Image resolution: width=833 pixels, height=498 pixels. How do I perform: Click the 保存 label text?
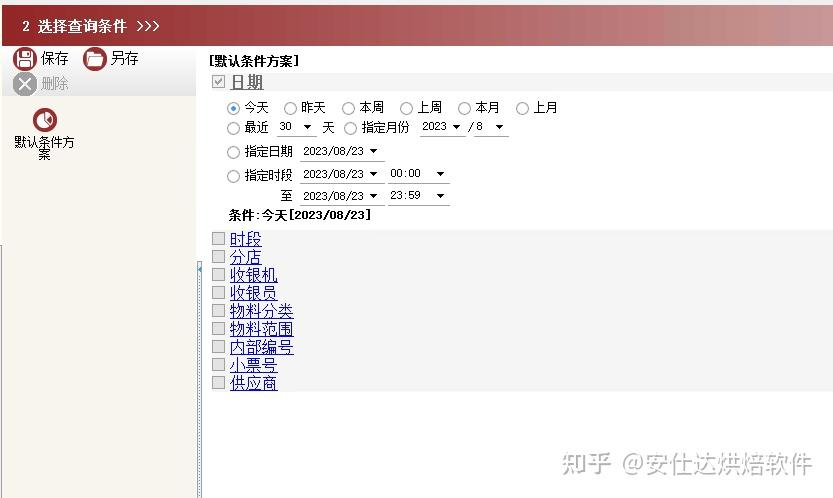(x=55, y=58)
